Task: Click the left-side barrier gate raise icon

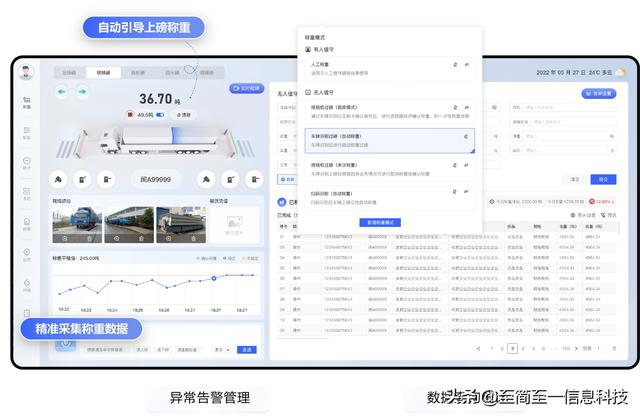Action: pyautogui.click(x=82, y=179)
